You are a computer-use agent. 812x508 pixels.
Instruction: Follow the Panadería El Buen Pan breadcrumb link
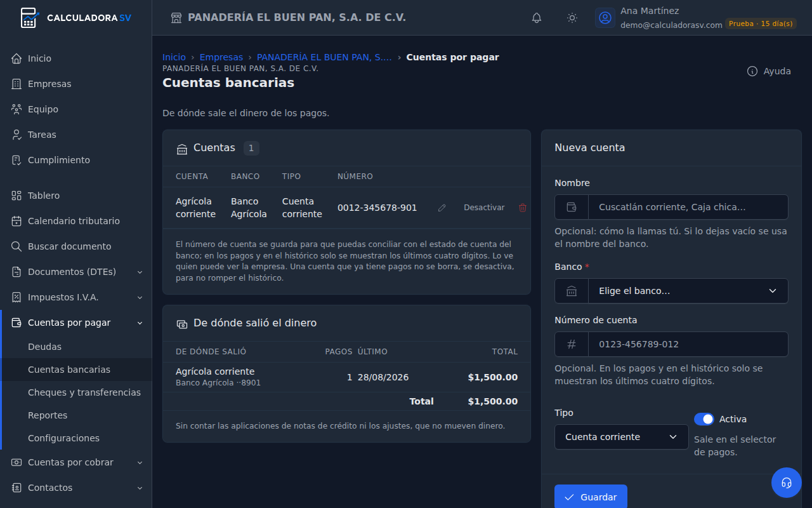324,57
